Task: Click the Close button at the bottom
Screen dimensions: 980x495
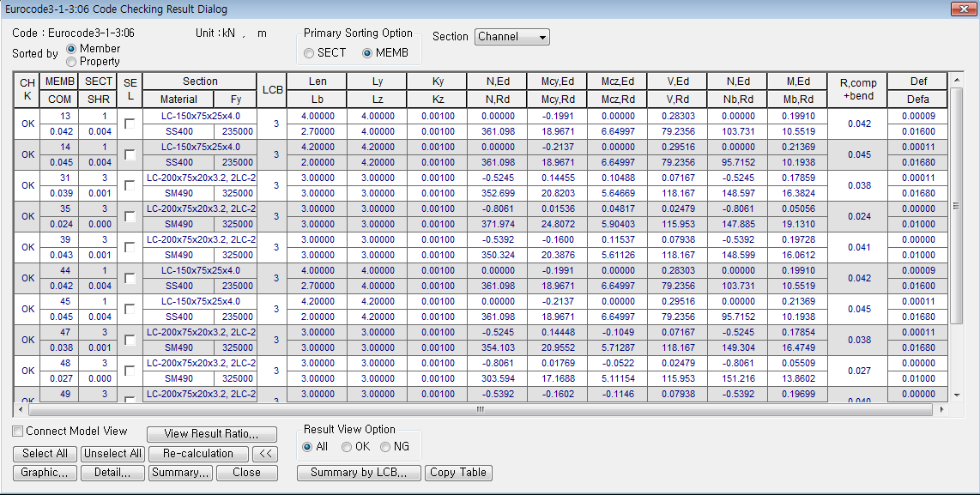Action: tap(247, 473)
